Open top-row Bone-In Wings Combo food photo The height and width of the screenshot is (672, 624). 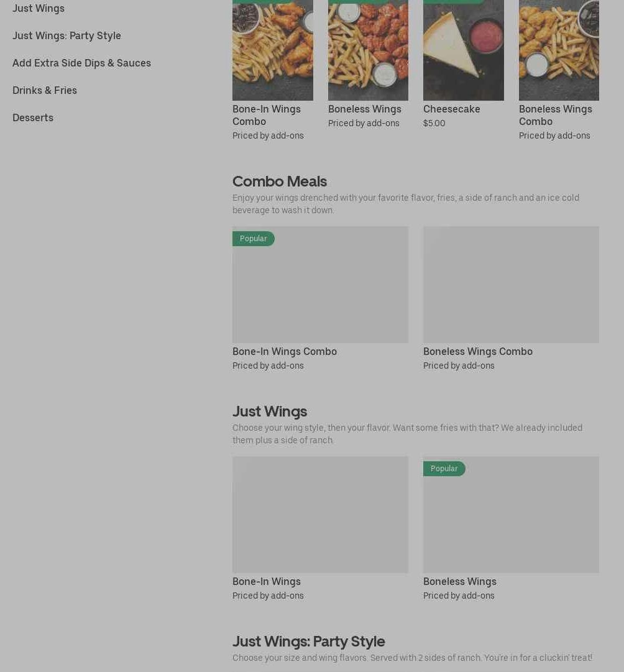click(273, 50)
